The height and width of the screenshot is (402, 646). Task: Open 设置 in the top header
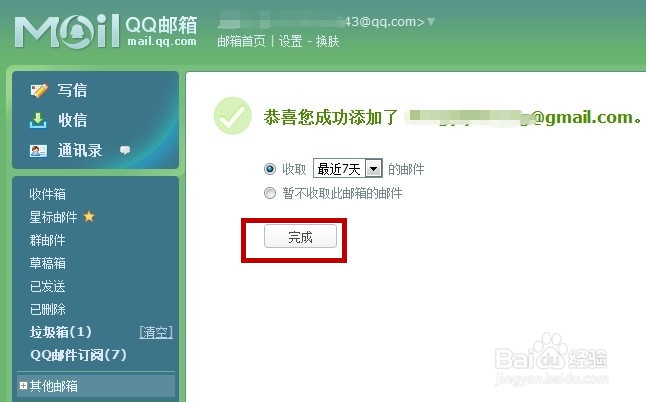290,41
